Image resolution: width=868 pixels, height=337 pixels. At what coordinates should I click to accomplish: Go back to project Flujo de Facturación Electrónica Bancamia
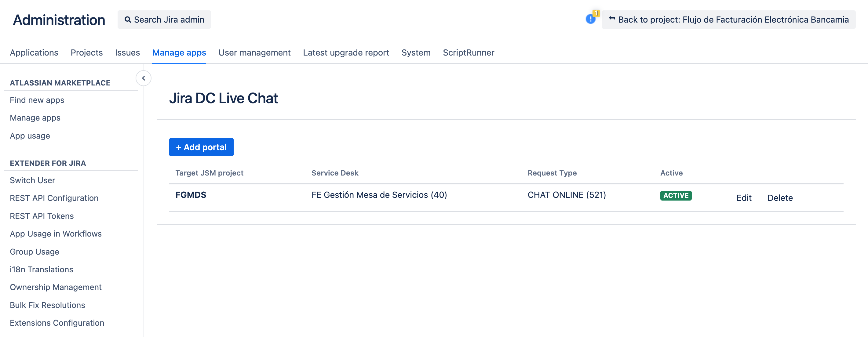coord(728,20)
